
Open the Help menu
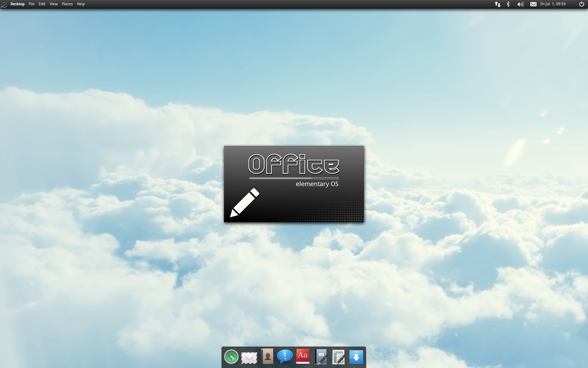click(81, 4)
